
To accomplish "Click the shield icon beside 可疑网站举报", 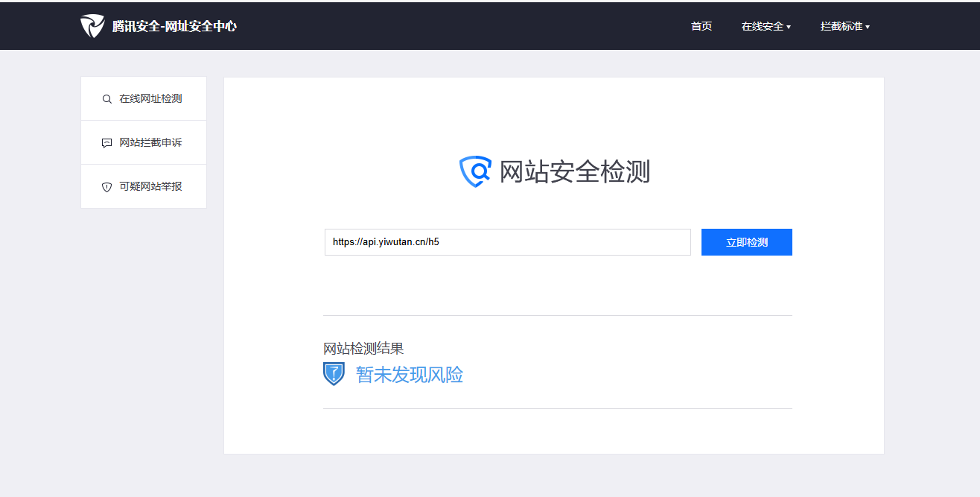I will tap(107, 187).
